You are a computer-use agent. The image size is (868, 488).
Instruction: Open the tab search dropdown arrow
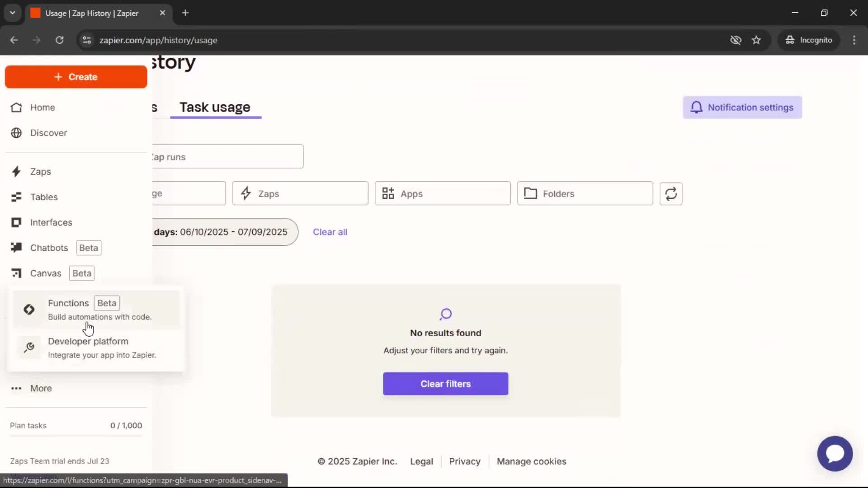point(13,13)
